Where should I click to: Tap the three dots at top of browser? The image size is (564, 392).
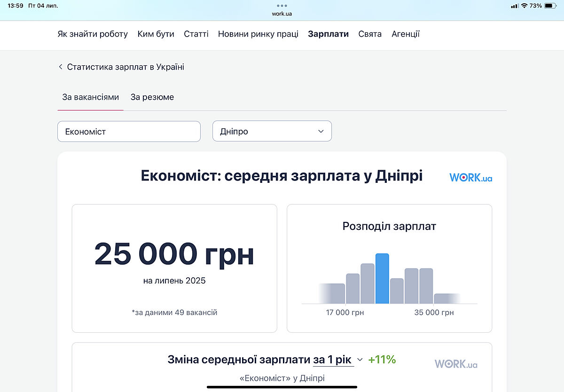pos(282,6)
